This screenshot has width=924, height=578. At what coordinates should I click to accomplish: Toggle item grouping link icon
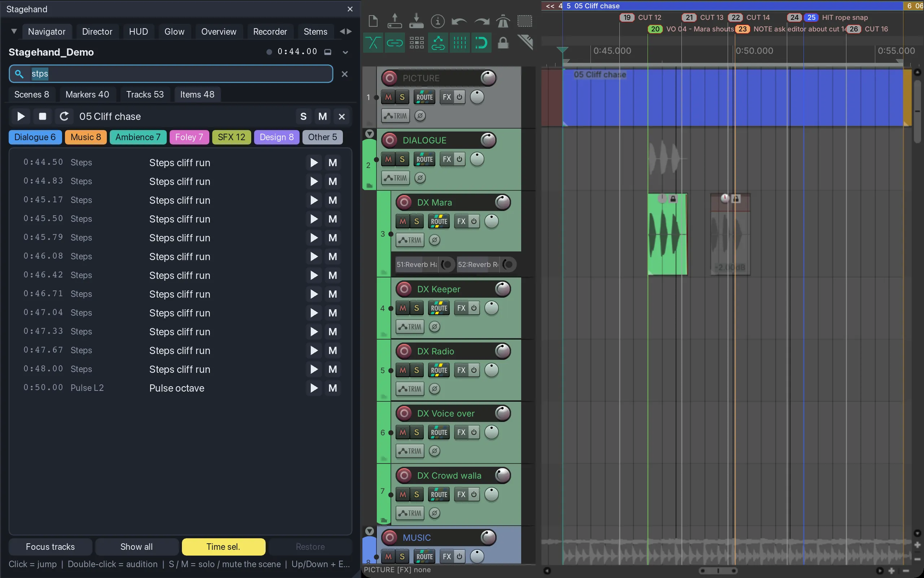pos(395,43)
